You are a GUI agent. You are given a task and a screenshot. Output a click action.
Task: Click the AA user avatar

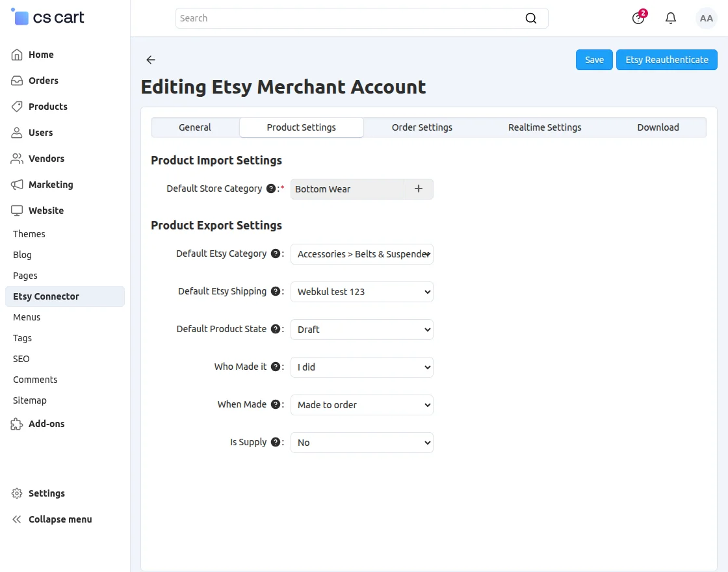pyautogui.click(x=706, y=18)
